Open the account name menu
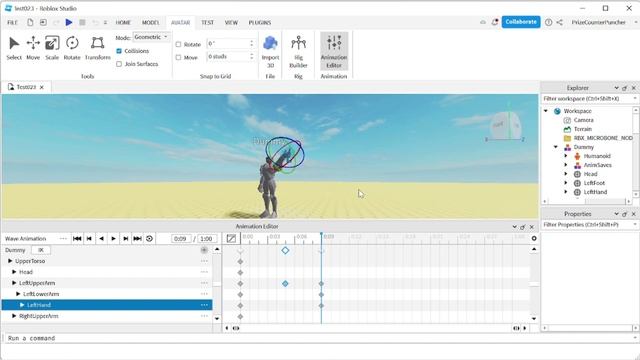This screenshot has height=360, width=640. [598, 22]
